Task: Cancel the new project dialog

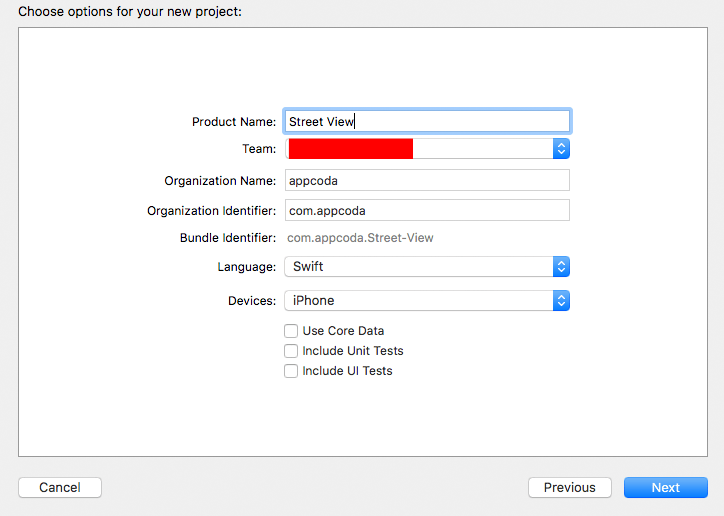Action: point(60,488)
